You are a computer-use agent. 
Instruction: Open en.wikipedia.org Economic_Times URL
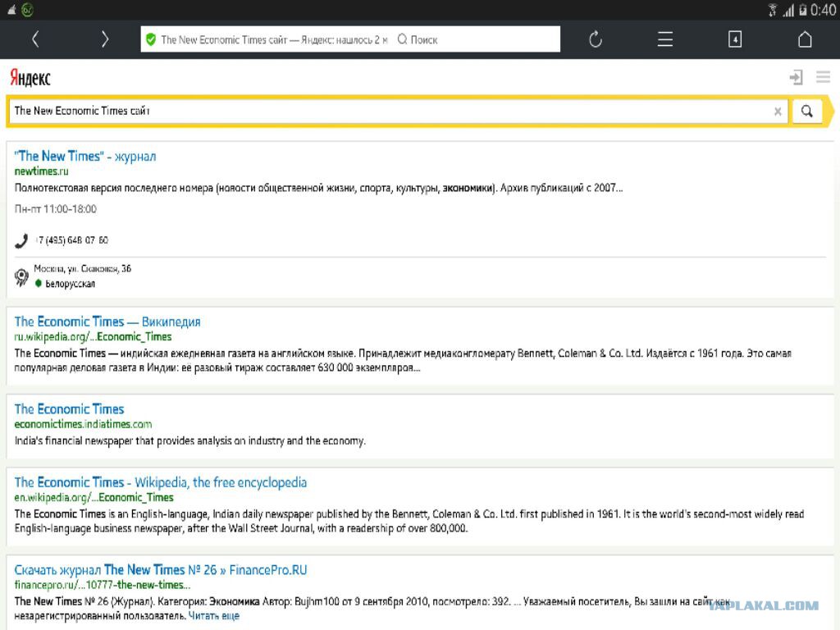[x=94, y=498]
